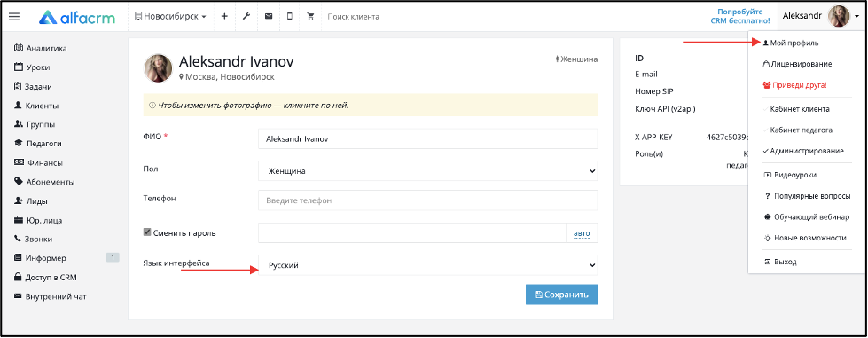Follow the Попробуйте CRM бесплатно link

[x=740, y=16]
